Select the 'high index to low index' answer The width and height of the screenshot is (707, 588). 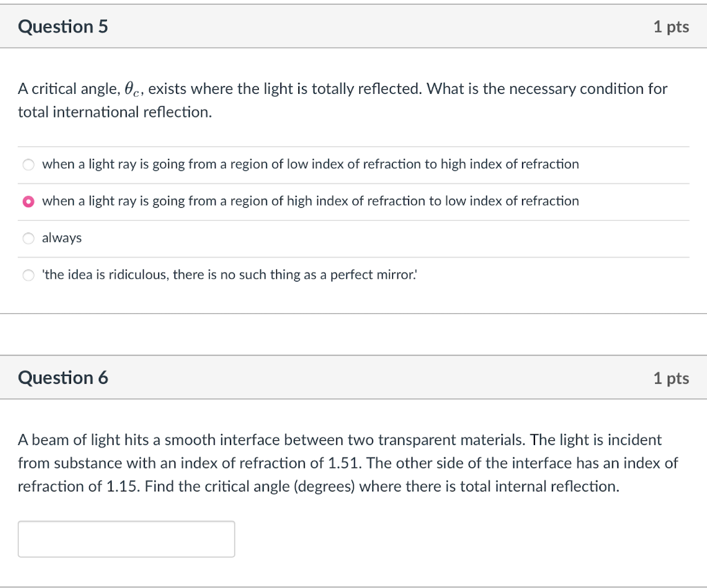click(28, 201)
